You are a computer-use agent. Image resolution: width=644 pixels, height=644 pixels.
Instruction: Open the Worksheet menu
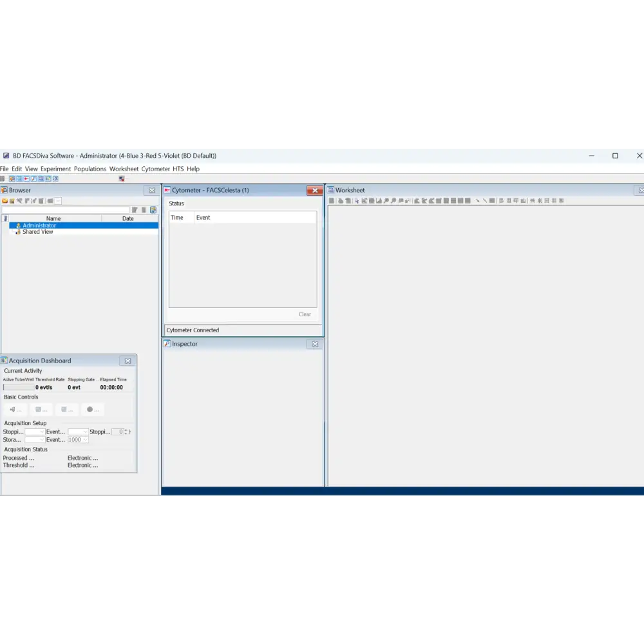pos(124,169)
